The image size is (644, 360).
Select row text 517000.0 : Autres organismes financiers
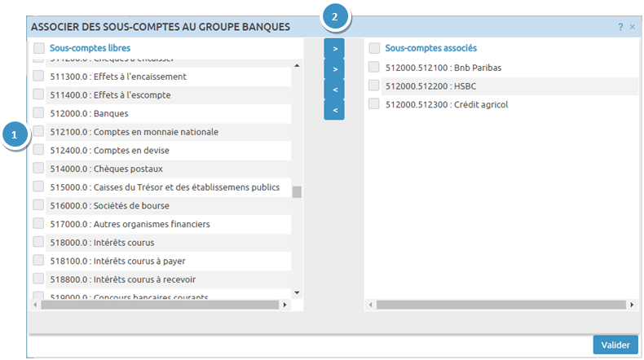click(130, 225)
